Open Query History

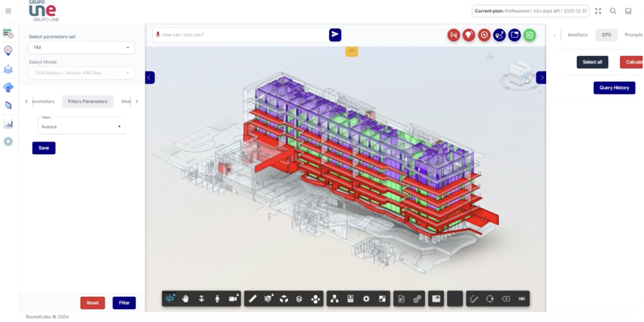(x=614, y=88)
